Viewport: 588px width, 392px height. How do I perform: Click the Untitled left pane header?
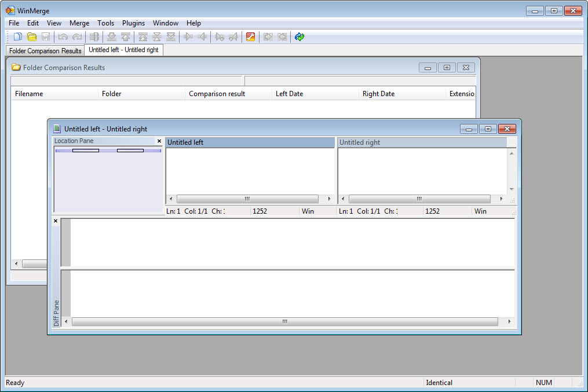click(x=250, y=142)
